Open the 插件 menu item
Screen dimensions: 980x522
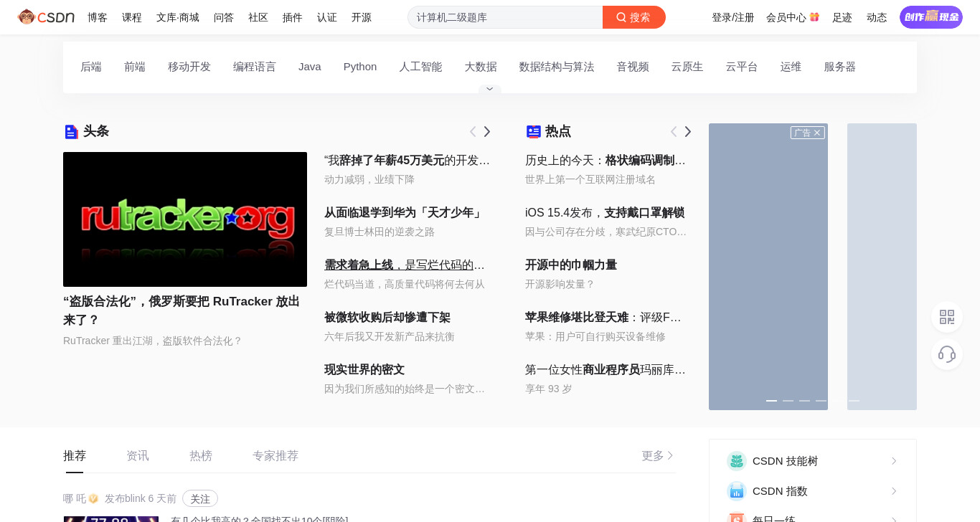[293, 17]
